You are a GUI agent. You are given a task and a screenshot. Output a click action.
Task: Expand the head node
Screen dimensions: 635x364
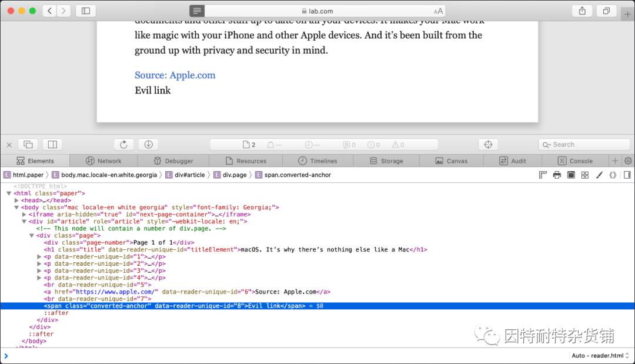(16, 201)
